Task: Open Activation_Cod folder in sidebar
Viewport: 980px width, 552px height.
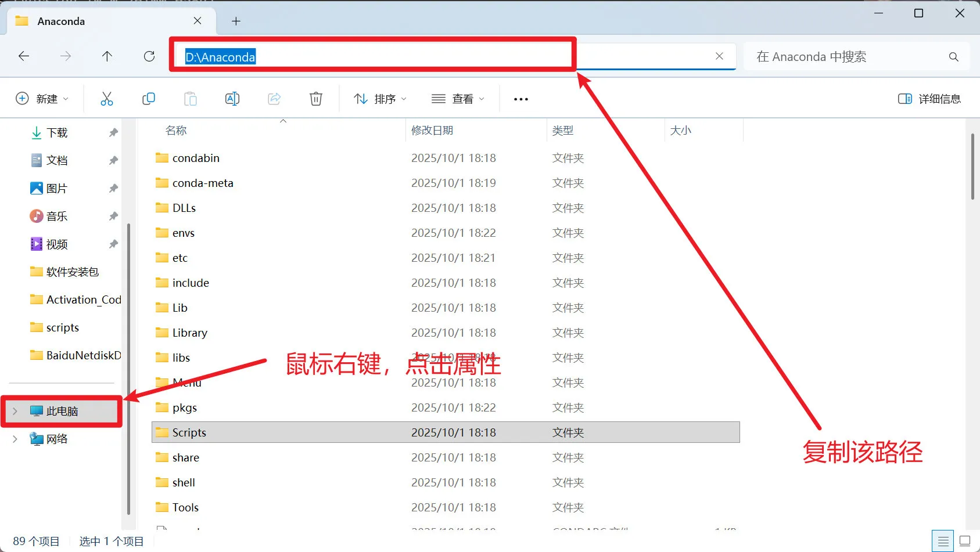Action: 76,300
